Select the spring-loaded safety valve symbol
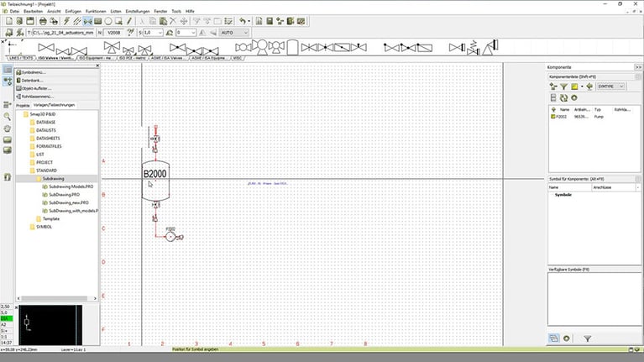 point(473,48)
